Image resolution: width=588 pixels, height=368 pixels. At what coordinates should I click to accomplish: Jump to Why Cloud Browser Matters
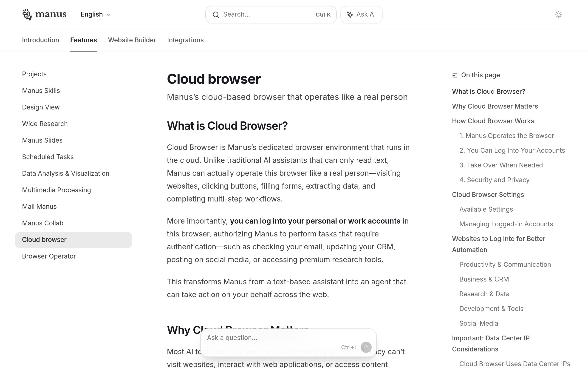click(495, 106)
